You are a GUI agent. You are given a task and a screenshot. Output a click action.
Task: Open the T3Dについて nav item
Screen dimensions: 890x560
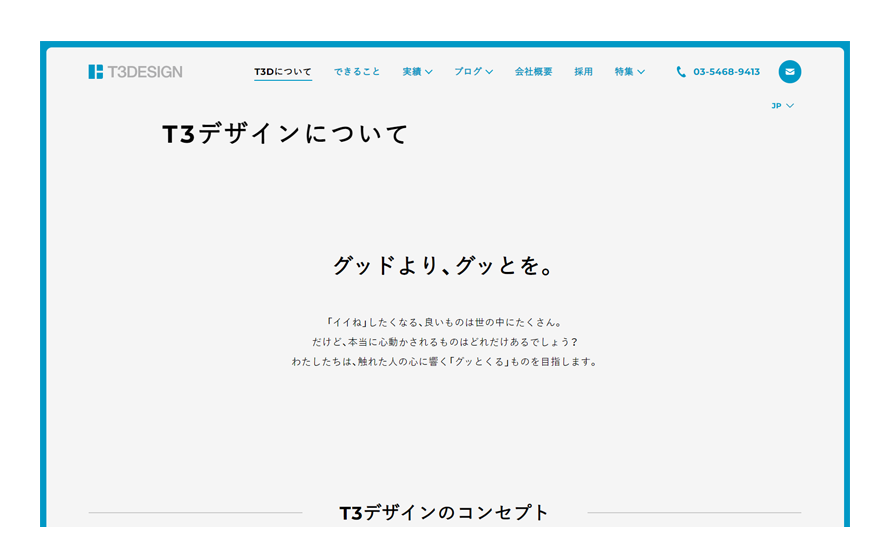point(283,71)
